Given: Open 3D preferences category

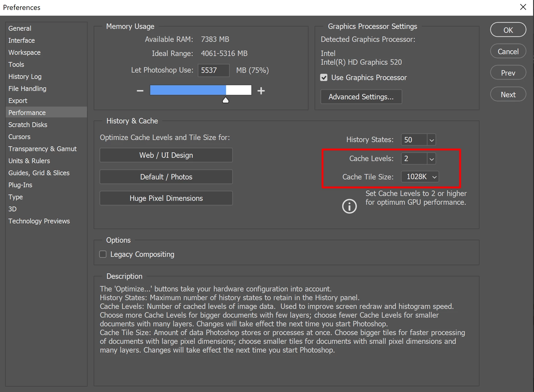Looking at the screenshot, I should tap(46, 209).
